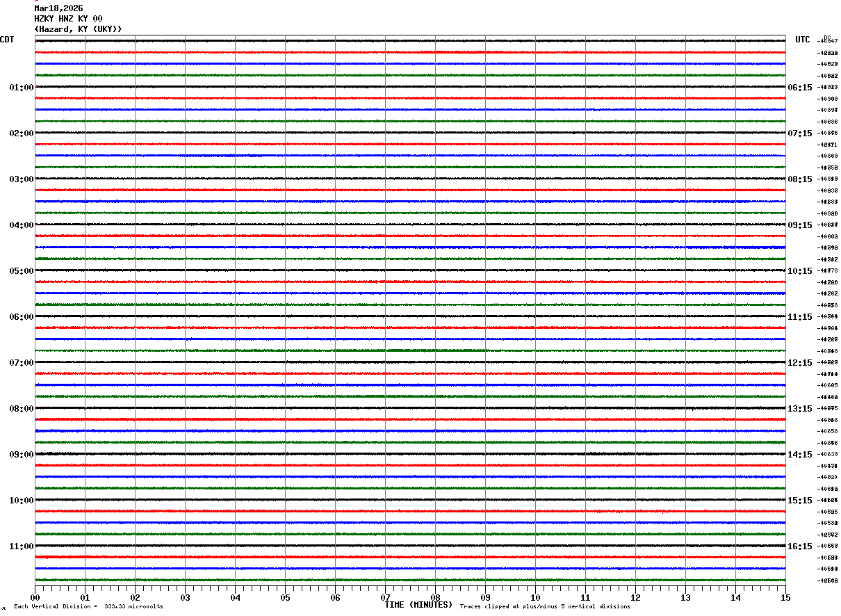This screenshot has width=841, height=616.
Task: Click minute 15 at the axis end
Action: pos(785,597)
